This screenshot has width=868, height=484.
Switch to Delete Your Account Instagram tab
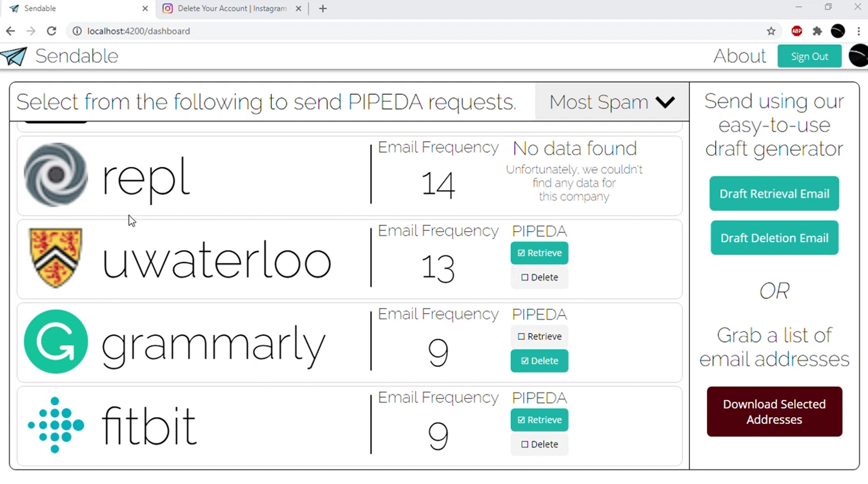coord(232,9)
